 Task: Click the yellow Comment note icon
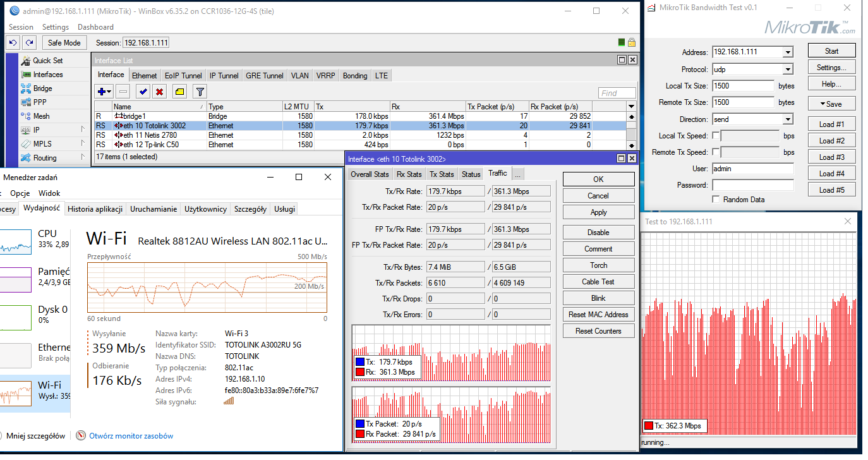click(x=179, y=92)
